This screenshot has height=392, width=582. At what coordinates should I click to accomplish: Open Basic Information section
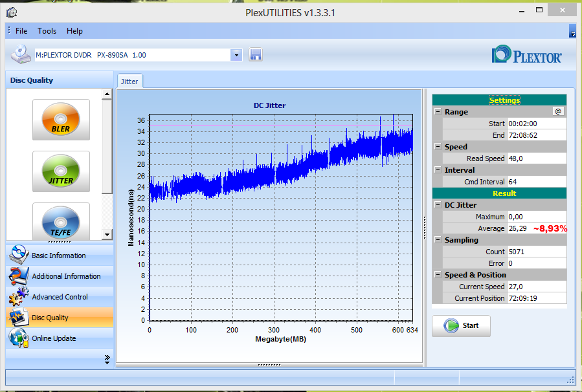[60, 255]
